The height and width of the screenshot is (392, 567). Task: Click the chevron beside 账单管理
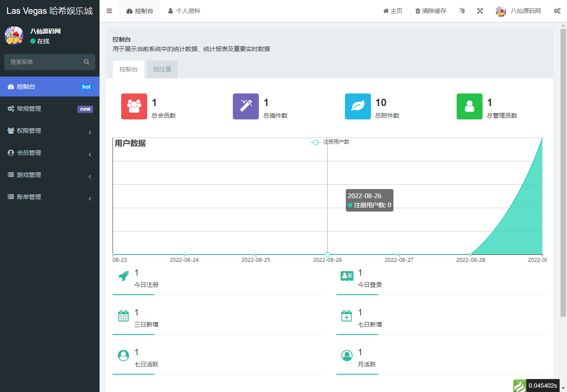90,199
